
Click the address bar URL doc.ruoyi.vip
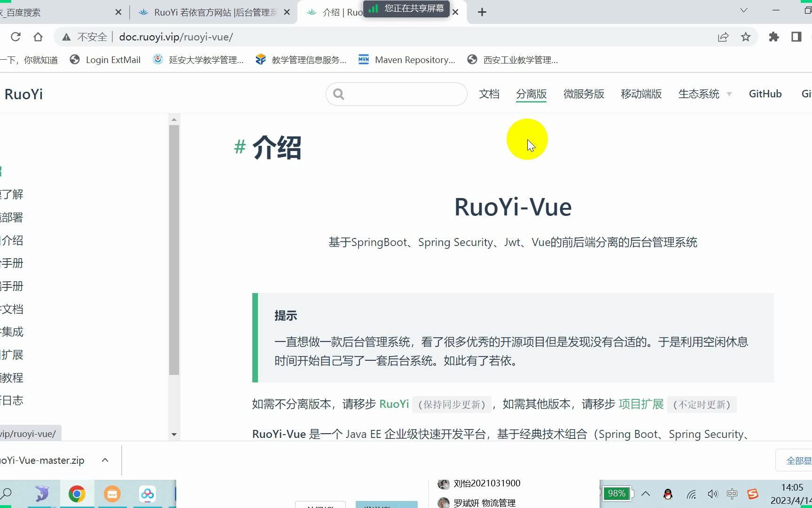tap(176, 37)
